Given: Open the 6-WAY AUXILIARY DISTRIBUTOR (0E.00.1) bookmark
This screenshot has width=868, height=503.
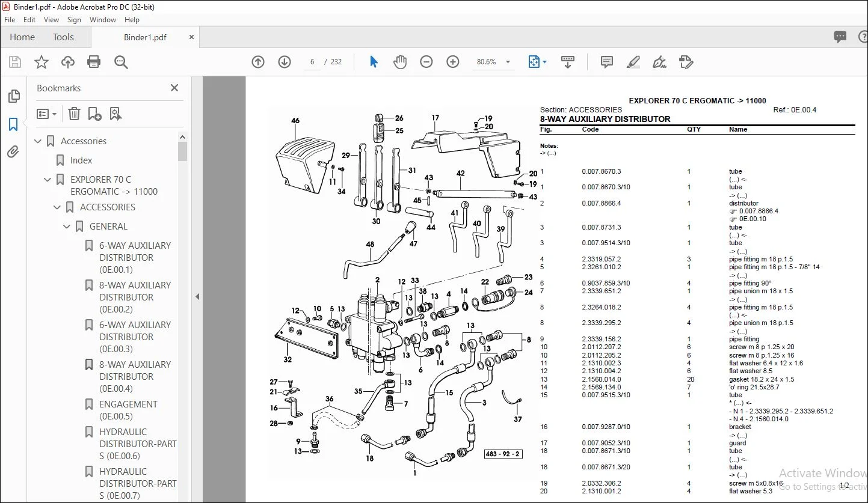Looking at the screenshot, I should point(135,258).
